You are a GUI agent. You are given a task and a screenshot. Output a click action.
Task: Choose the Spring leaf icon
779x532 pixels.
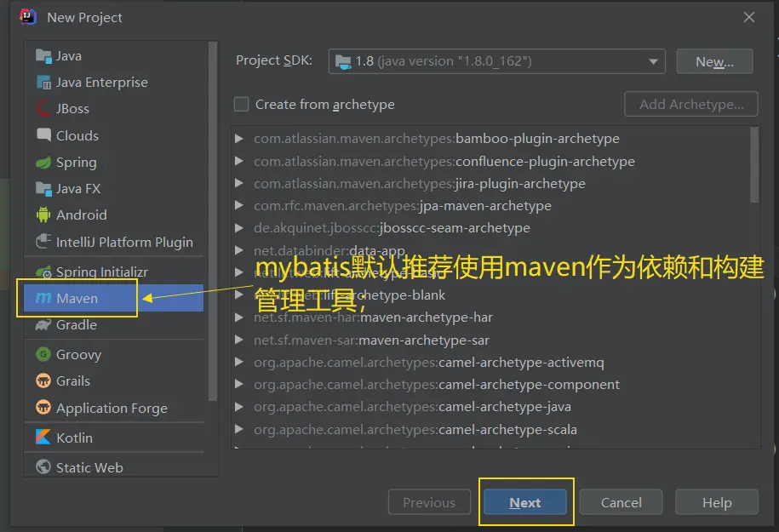pyautogui.click(x=43, y=162)
